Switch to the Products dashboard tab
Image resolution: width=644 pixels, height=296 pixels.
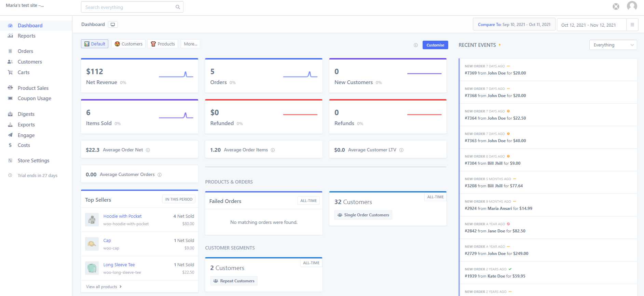[x=163, y=44]
